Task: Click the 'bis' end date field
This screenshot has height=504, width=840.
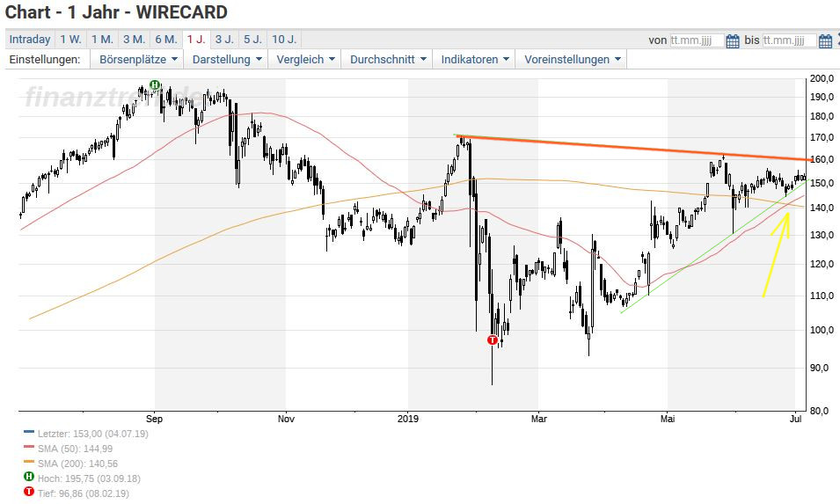Action: coord(789,40)
